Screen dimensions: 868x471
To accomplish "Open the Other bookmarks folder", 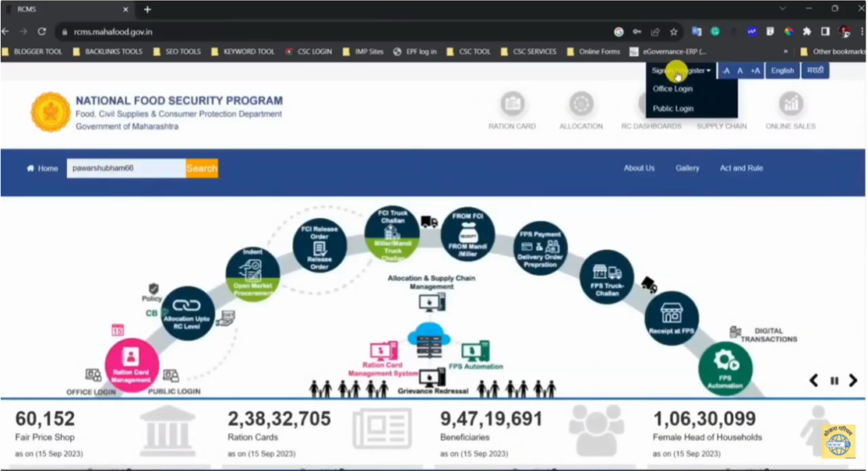I will [832, 52].
